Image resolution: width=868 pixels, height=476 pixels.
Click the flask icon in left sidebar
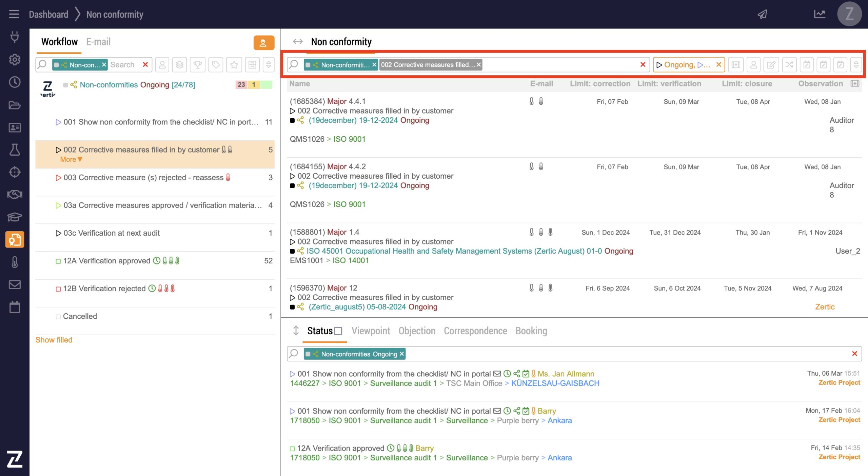15,150
